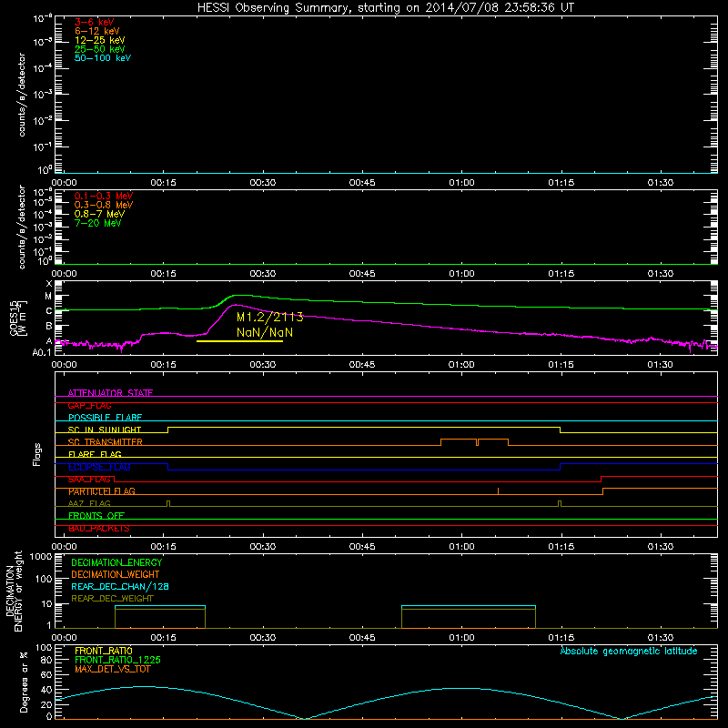Select the PARTICLE_FLAG label
This screenshot has height=728, width=728.
(x=102, y=491)
